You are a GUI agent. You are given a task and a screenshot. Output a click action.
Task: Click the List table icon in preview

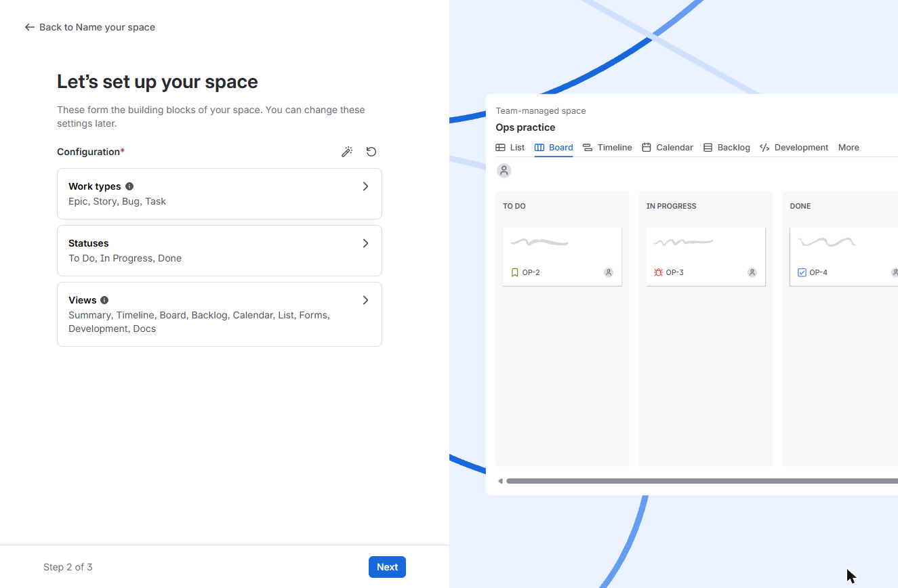[500, 148]
